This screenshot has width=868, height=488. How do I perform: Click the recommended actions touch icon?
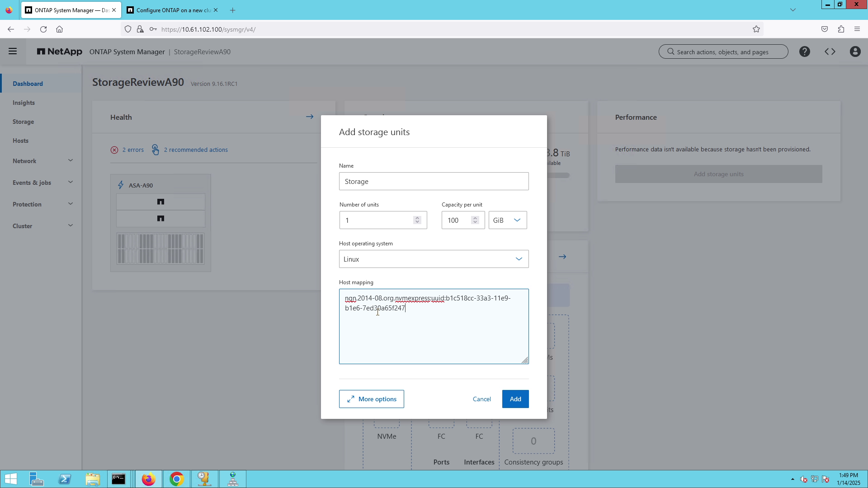pos(156,150)
